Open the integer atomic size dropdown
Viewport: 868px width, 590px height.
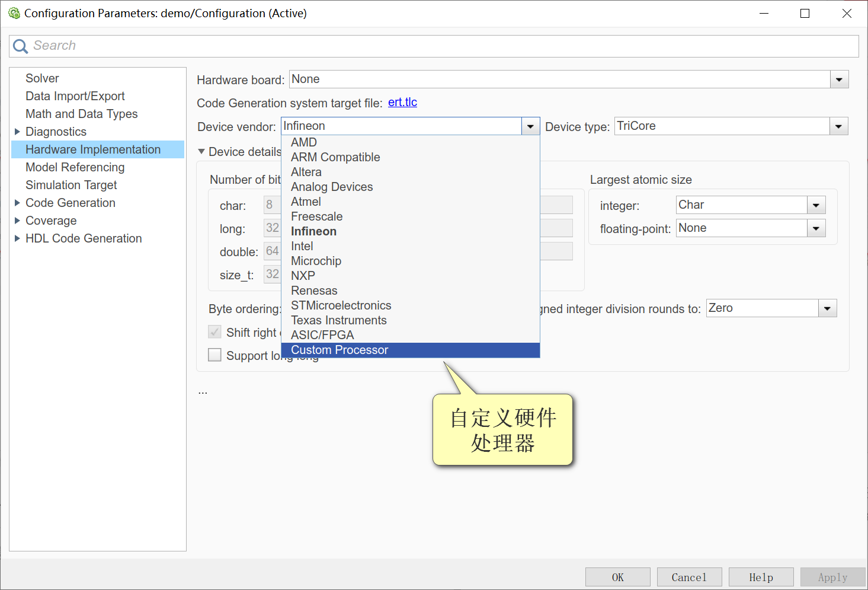pyautogui.click(x=816, y=205)
